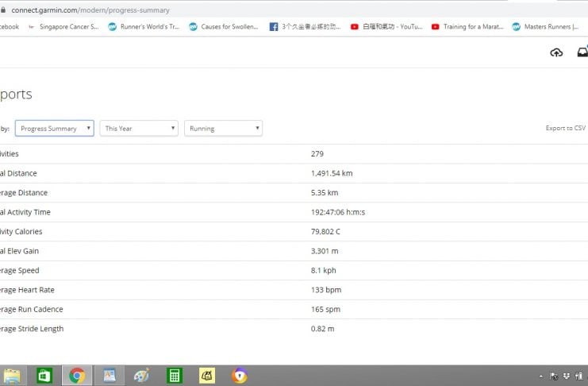Click the Garmin upload cloud icon
Viewport: 588px width, 386px height.
click(x=556, y=52)
